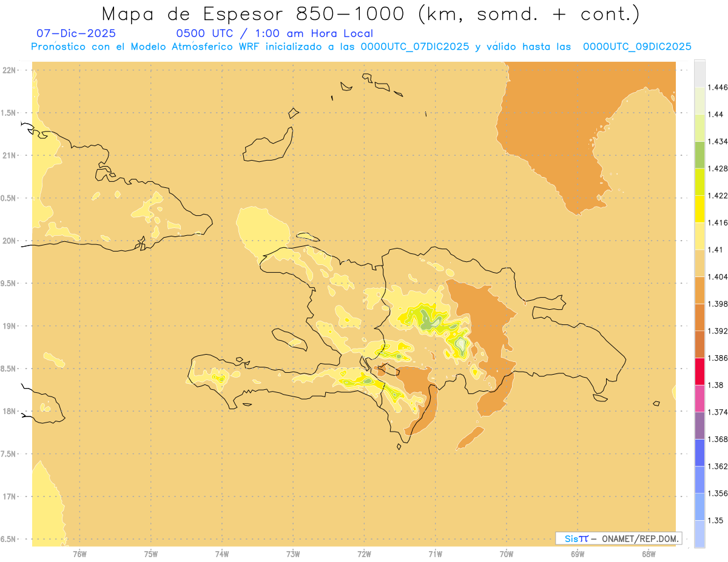Click the legend value 1.38

pyautogui.click(x=715, y=385)
